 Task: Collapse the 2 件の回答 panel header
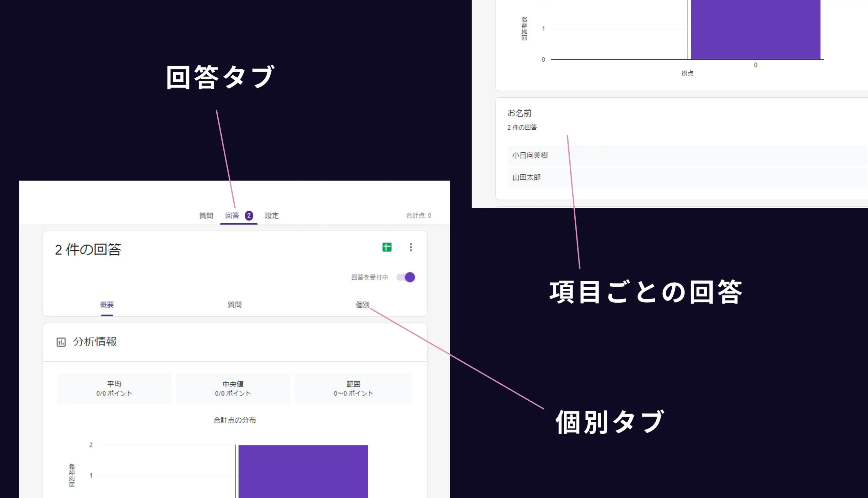(x=88, y=249)
